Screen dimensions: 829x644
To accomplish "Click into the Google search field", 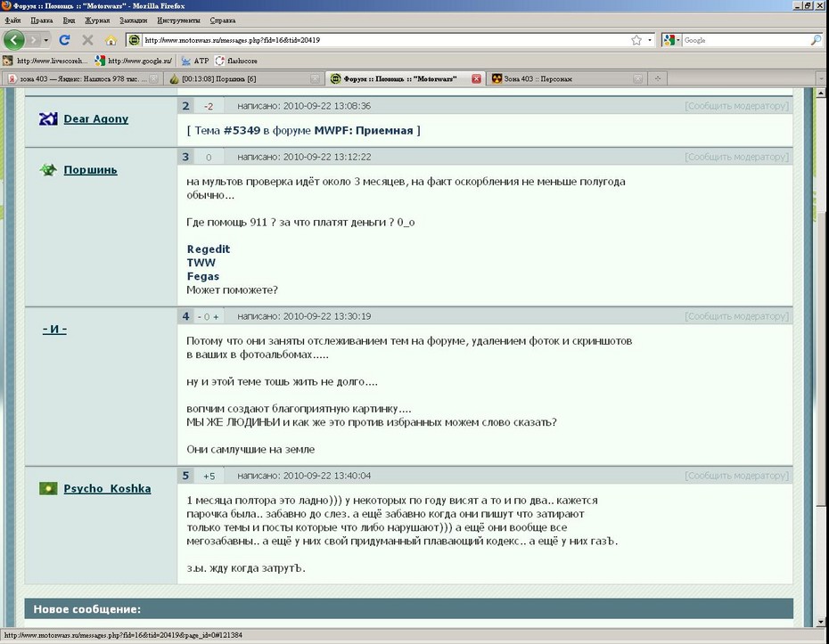I will click(x=744, y=40).
